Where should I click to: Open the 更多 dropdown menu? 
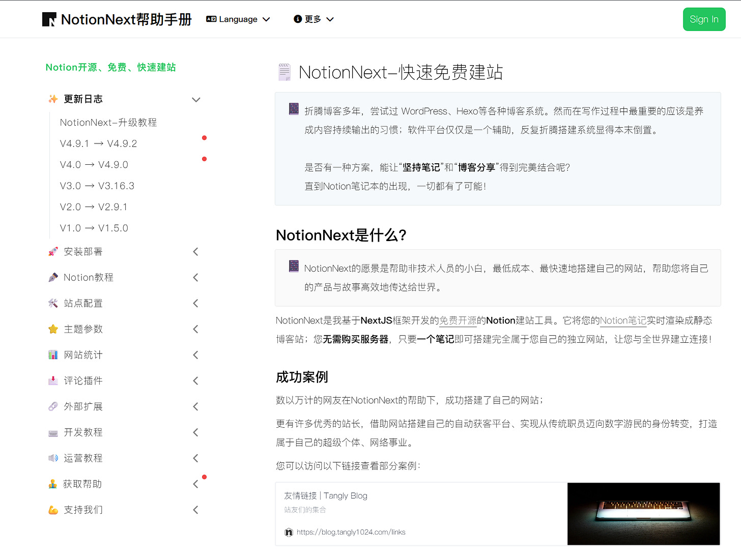[313, 19]
